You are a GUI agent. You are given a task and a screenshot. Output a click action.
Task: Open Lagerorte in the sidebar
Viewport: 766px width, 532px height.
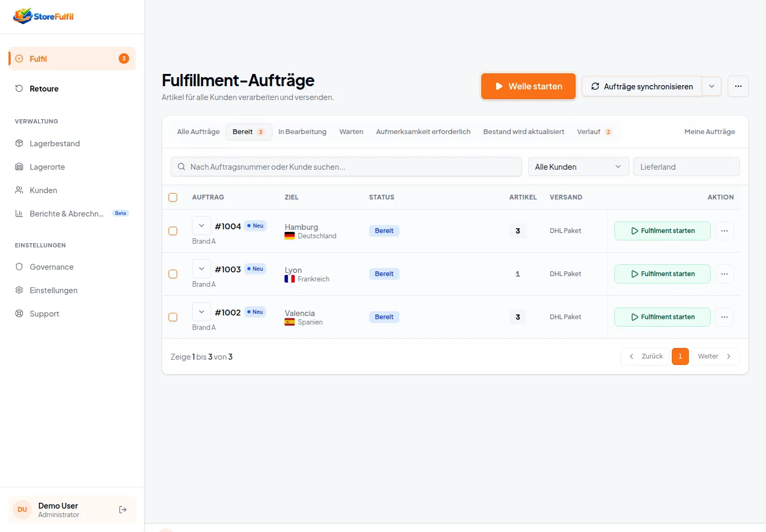72,167
